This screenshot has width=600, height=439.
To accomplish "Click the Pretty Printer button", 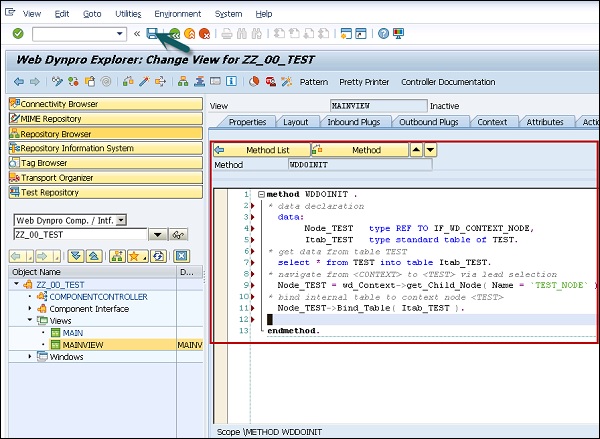I will coord(364,81).
